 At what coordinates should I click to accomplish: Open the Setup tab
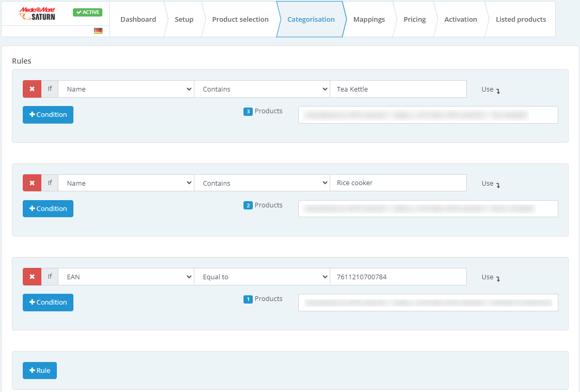click(184, 19)
